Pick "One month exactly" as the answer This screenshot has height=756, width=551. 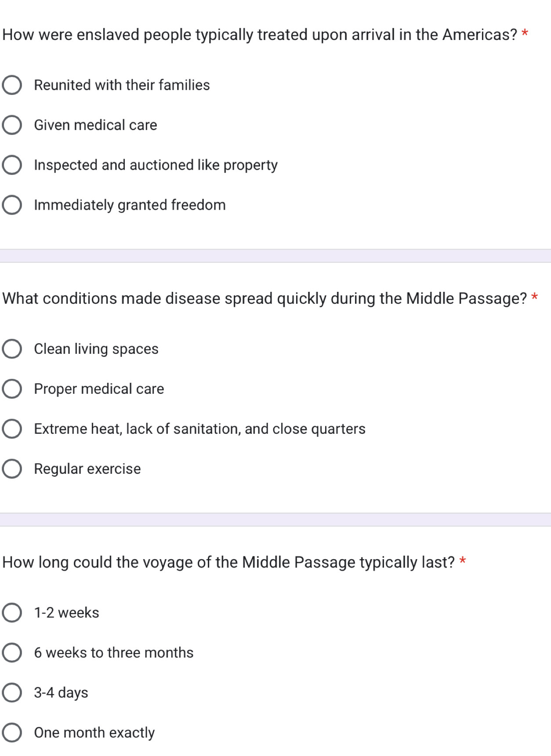click(12, 733)
